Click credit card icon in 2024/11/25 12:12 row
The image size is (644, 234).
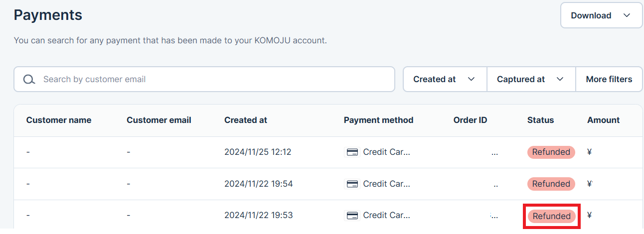(x=352, y=152)
